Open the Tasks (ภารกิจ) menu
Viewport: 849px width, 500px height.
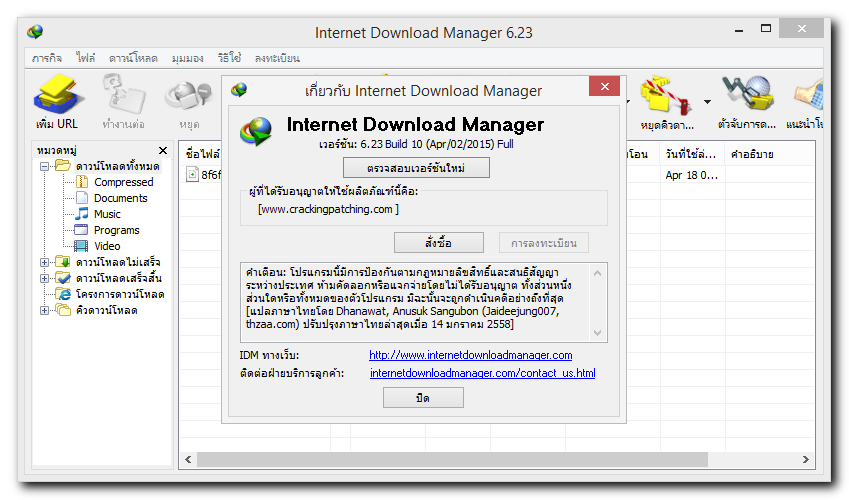47,58
